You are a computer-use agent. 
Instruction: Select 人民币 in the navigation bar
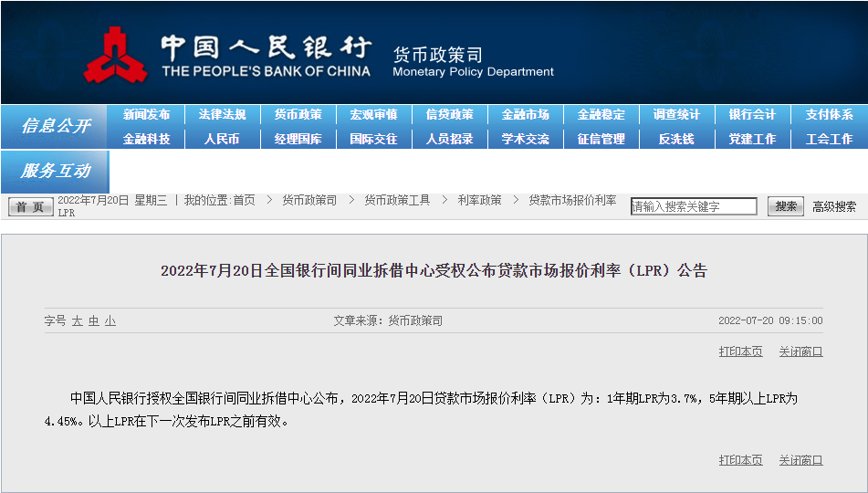[222, 139]
